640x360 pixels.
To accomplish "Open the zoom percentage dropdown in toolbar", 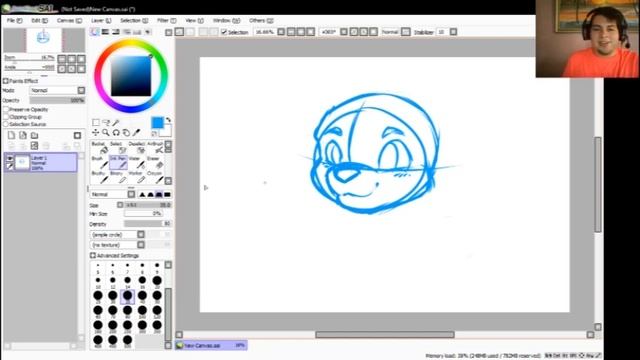I will (x=281, y=32).
